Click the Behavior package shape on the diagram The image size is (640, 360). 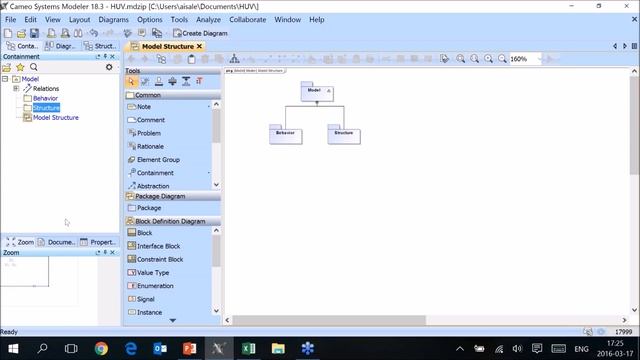pyautogui.click(x=285, y=134)
